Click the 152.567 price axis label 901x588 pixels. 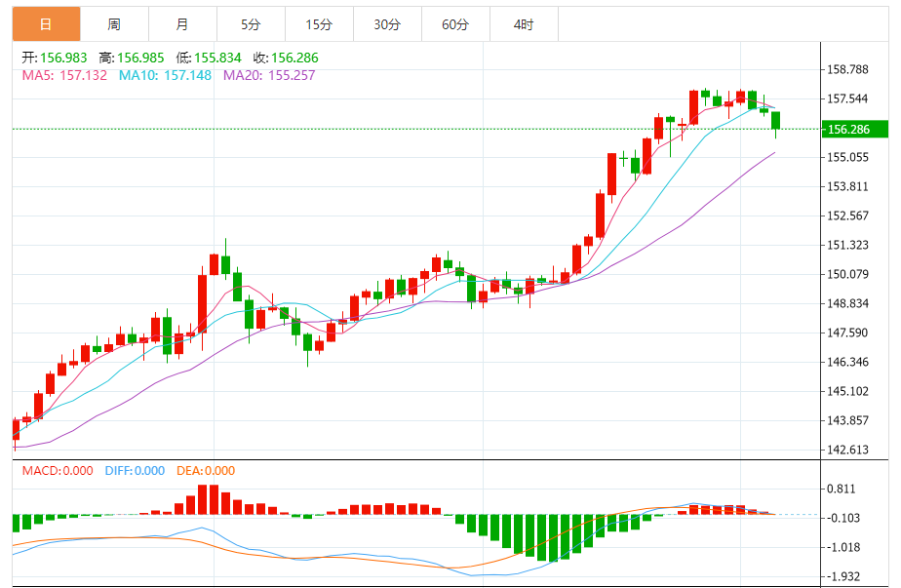click(x=847, y=216)
